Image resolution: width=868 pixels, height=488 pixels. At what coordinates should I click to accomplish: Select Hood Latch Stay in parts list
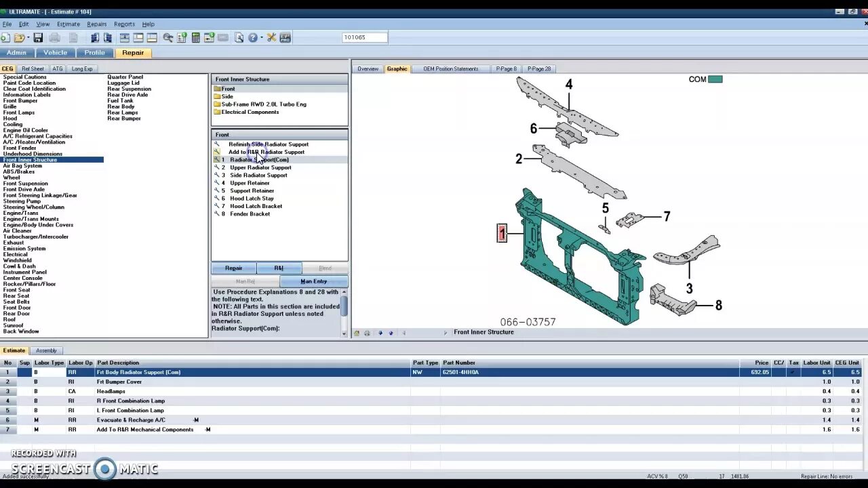point(252,199)
